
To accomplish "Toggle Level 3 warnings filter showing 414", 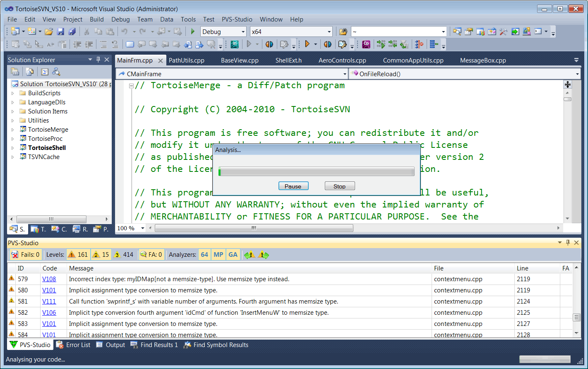I will point(124,255).
